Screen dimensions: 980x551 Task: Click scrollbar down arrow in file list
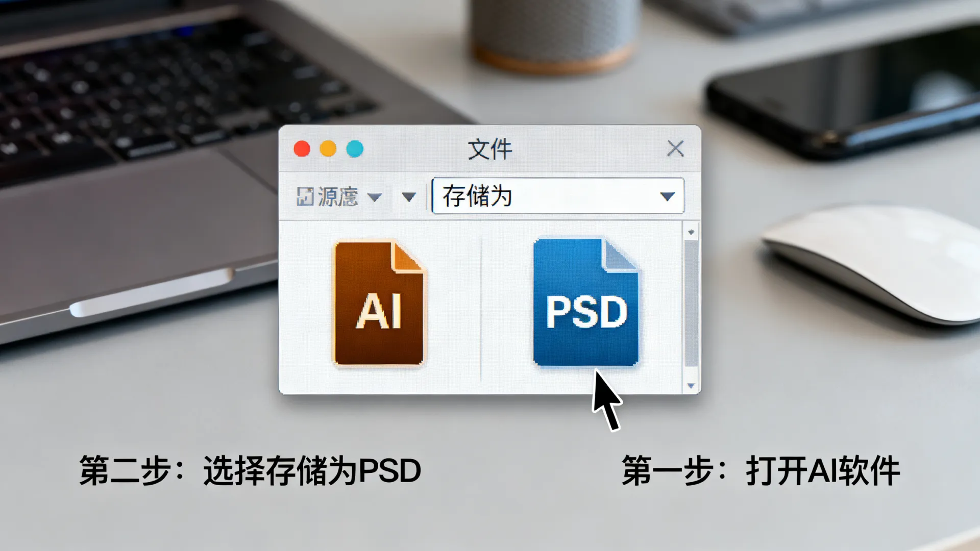point(691,386)
